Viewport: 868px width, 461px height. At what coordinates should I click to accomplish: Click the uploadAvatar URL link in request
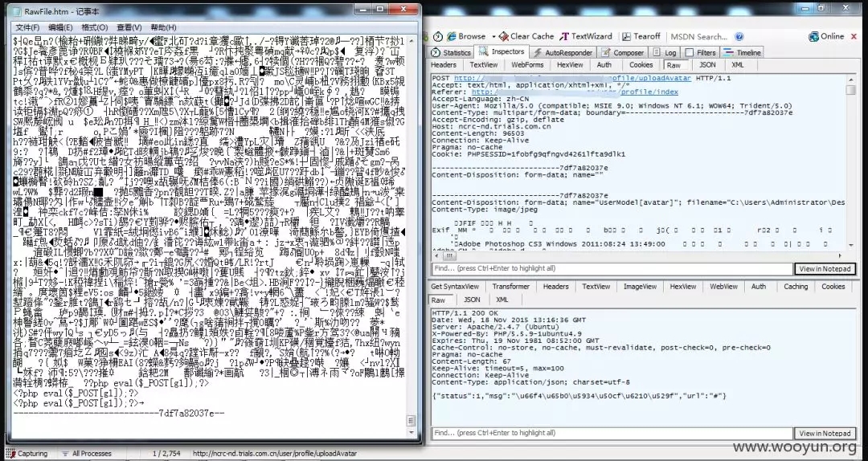click(x=572, y=78)
